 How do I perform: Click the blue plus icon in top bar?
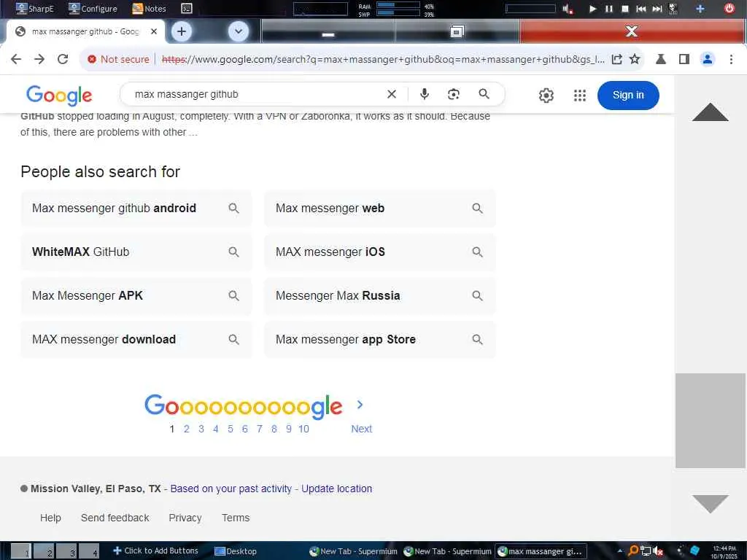coord(700,9)
